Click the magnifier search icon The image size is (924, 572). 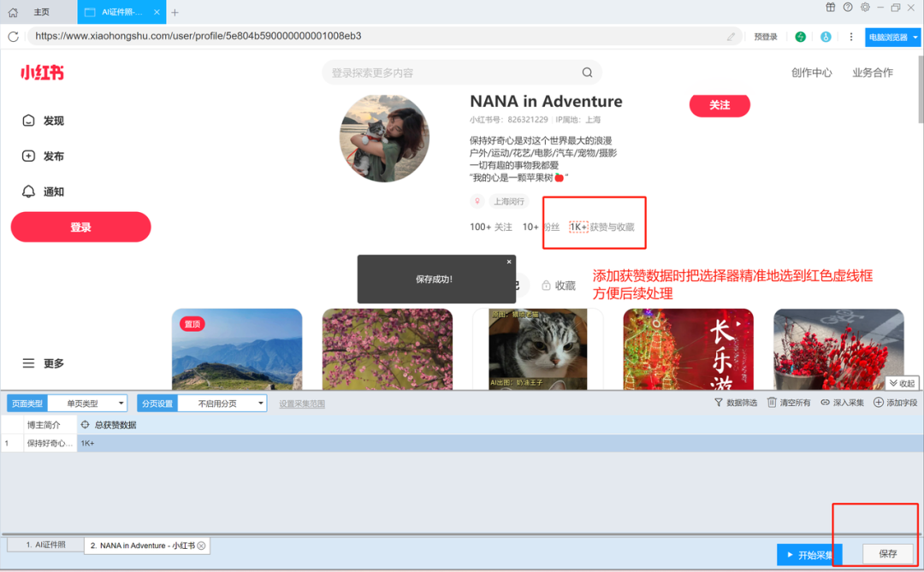(x=587, y=73)
